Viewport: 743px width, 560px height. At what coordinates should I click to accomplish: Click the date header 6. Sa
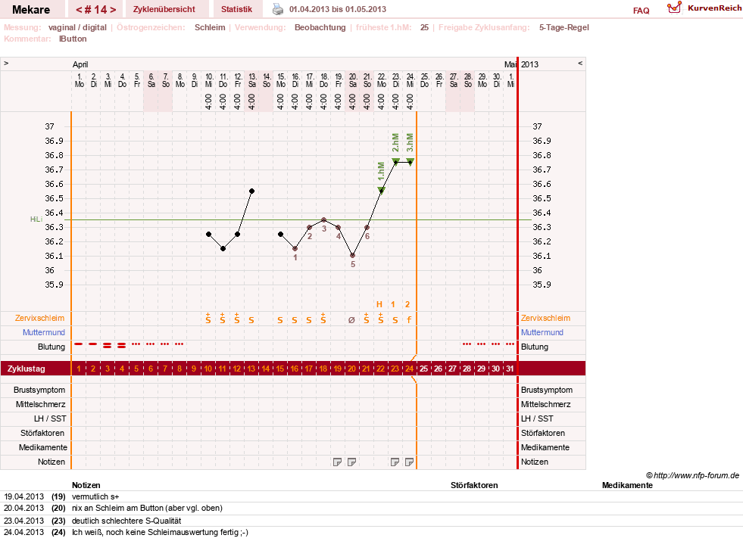click(151, 80)
